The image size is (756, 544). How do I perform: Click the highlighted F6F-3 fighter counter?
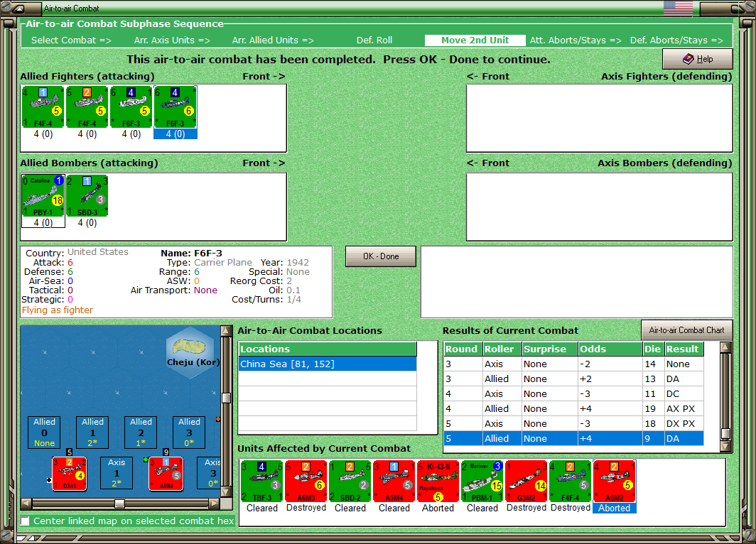[x=175, y=107]
